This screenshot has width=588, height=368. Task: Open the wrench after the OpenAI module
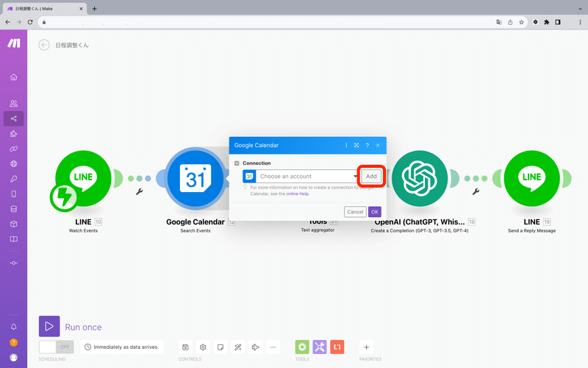[x=476, y=192]
